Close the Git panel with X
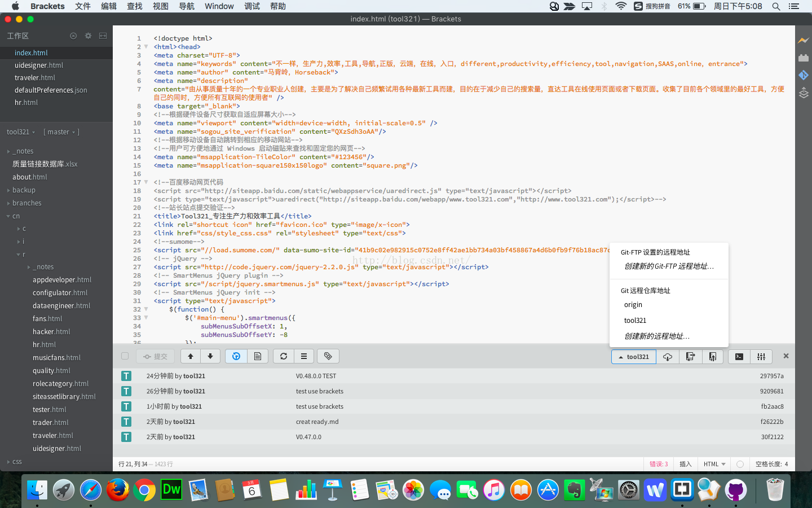This screenshot has height=508, width=812. coord(786,356)
